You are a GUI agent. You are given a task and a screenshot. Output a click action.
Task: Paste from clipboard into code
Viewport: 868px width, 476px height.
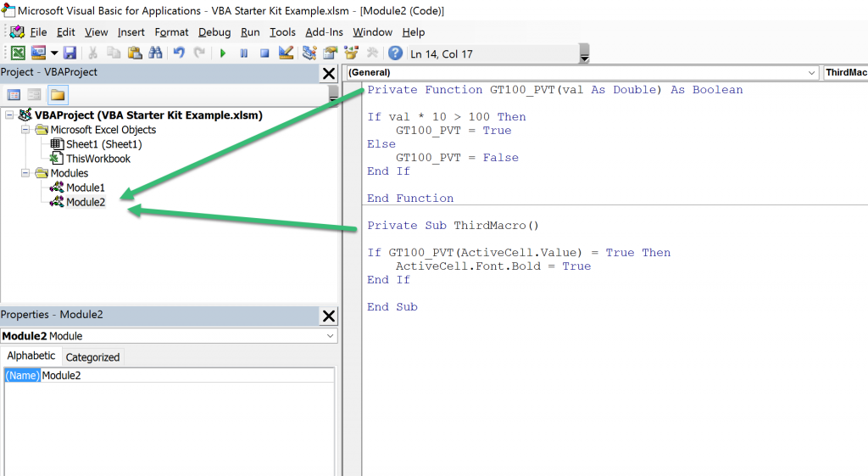[x=135, y=53]
